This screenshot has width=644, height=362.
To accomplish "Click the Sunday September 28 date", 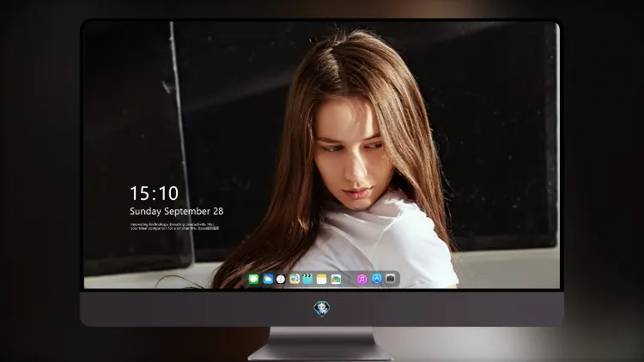I will pos(177,211).
